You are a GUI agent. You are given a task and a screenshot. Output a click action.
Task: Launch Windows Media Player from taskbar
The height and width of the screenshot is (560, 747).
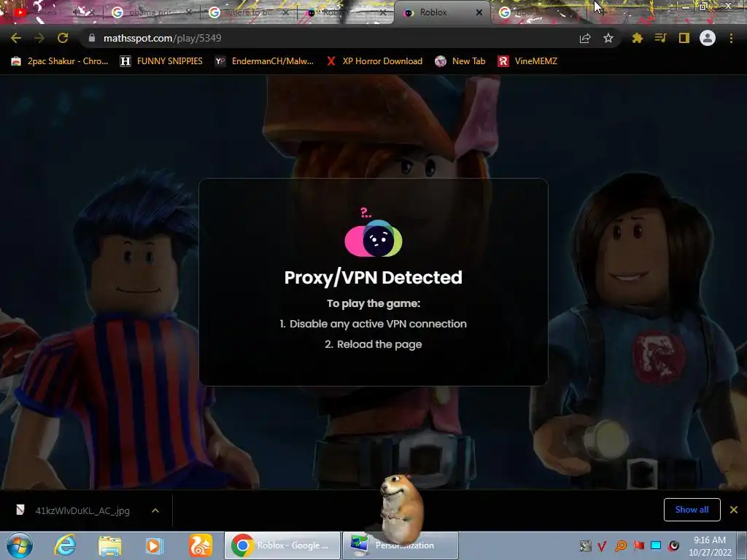[x=155, y=545]
